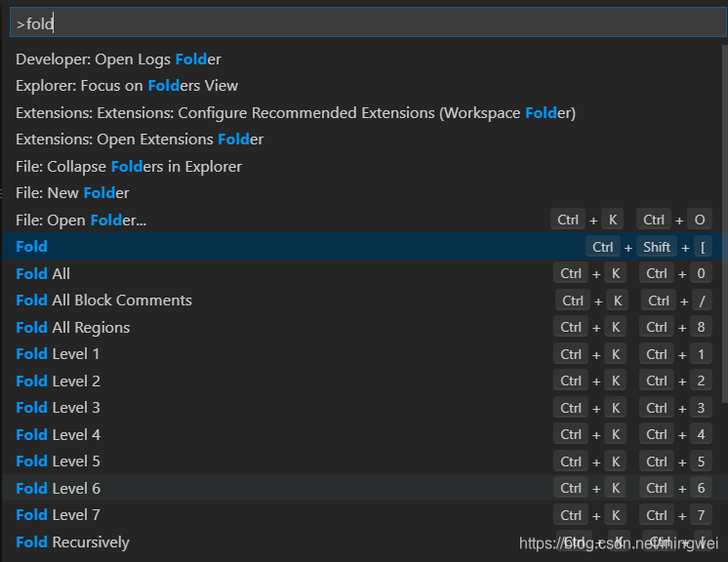Run File: Collapse Folders in Explorer
The height and width of the screenshot is (562, 728).
(x=362, y=166)
